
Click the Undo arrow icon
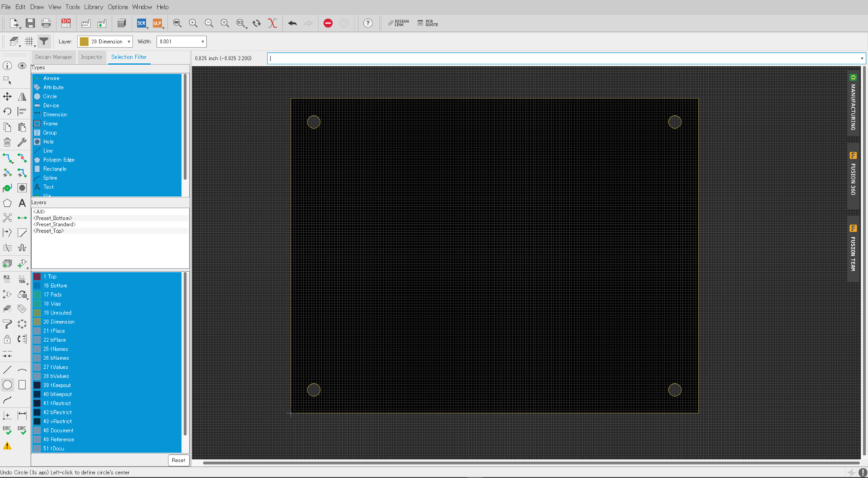(292, 23)
